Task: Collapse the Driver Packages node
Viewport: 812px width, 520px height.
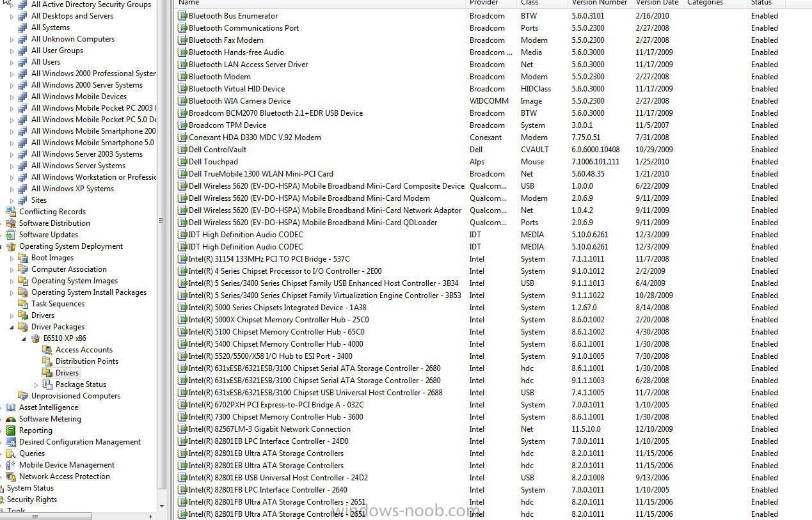Action: (12, 327)
